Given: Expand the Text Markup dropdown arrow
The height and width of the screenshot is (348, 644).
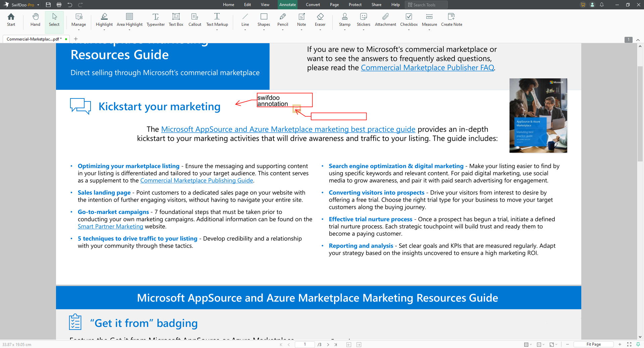Looking at the screenshot, I should (217, 30).
